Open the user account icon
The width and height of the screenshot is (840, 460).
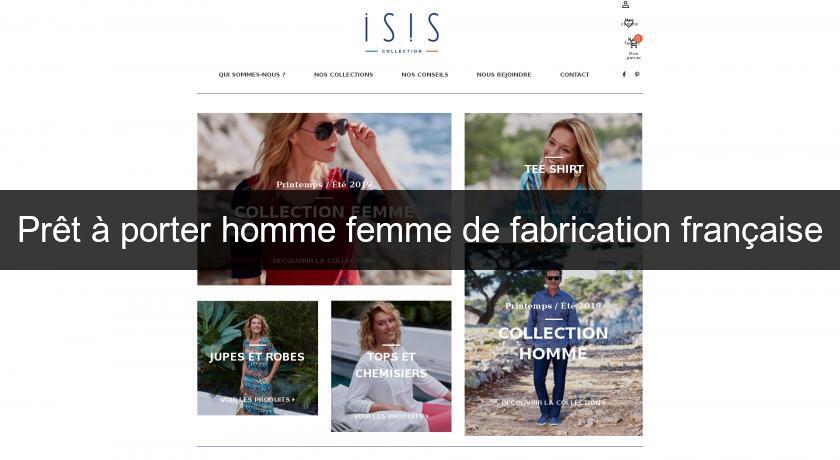pyautogui.click(x=625, y=5)
